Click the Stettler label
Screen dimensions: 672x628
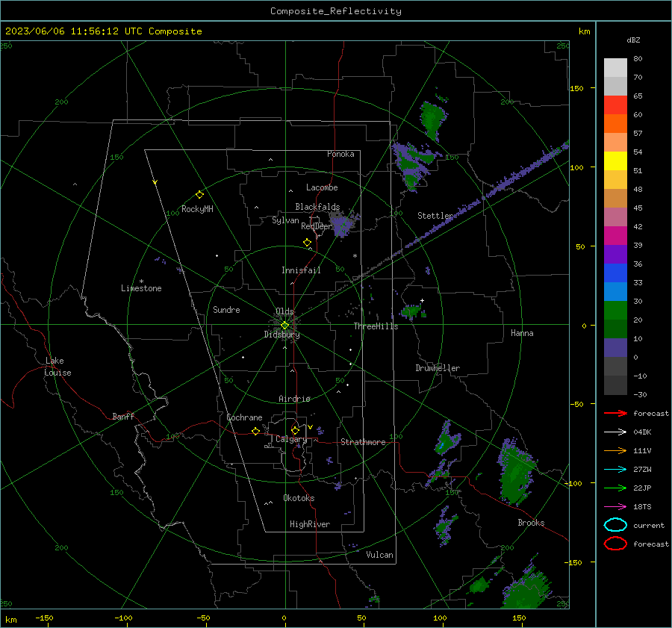point(435,216)
